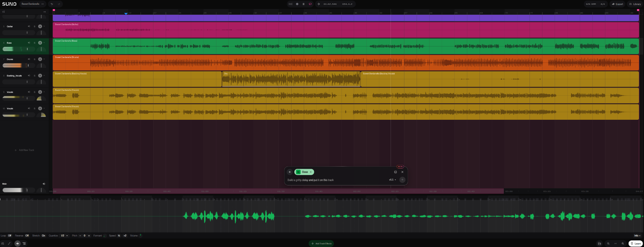Open the Library panel
The width and height of the screenshot is (644, 247).
point(635,4)
